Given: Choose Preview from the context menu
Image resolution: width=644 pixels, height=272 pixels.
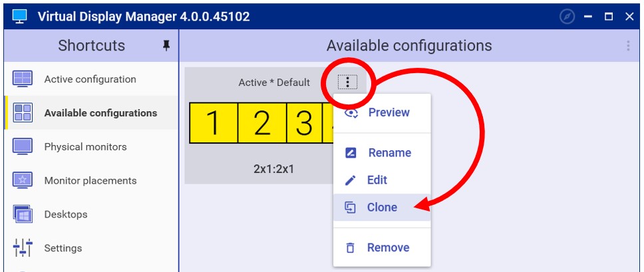Looking at the screenshot, I should pos(382,112).
